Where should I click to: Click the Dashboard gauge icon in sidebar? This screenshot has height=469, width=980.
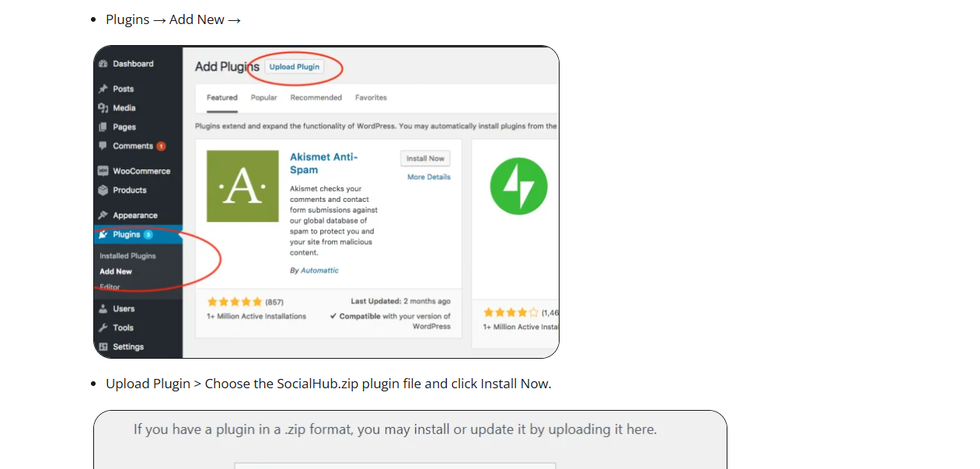click(x=103, y=64)
